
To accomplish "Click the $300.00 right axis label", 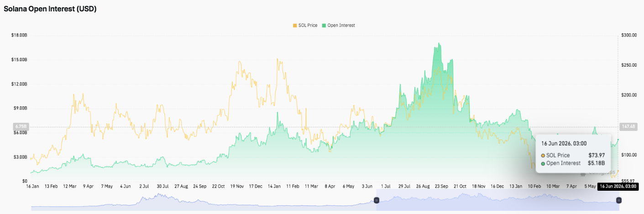I will point(629,35).
